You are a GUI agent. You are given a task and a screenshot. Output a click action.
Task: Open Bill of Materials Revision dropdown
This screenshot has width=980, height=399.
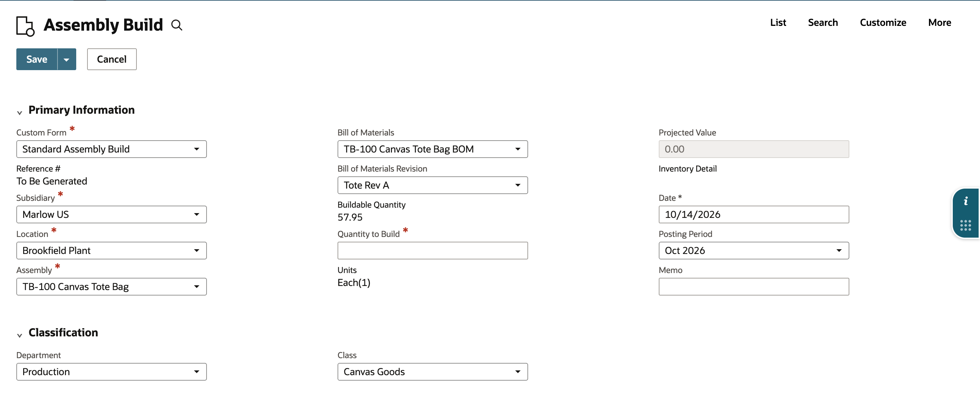pos(432,186)
